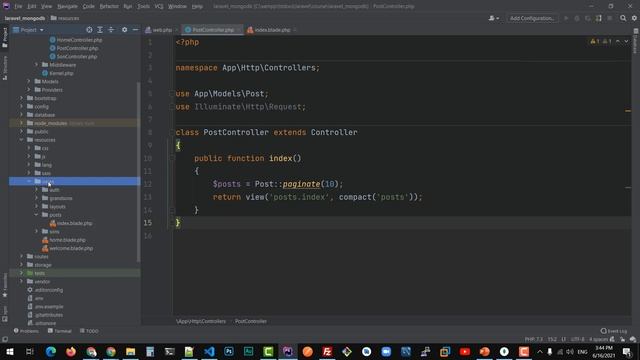Click the Select Opened File target icon
The width and height of the screenshot is (640, 360).
point(89,30)
